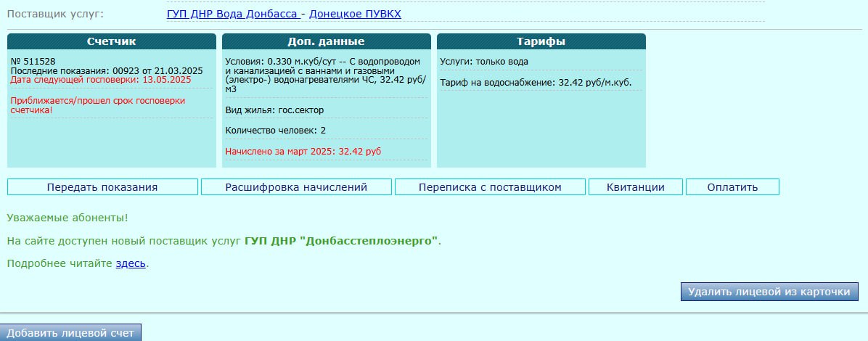Click Удалить лицевой из карточки
Screen dimensions: 868x341
tap(769, 292)
